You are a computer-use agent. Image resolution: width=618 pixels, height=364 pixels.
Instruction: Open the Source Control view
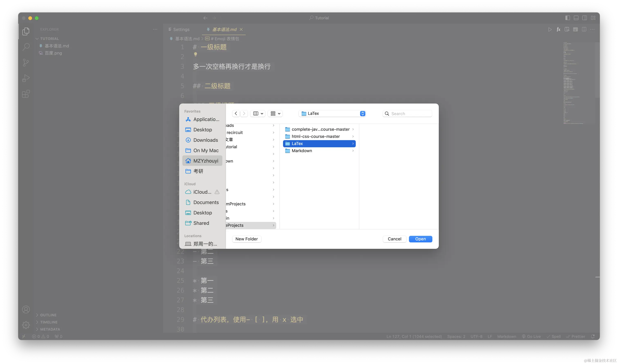26,62
